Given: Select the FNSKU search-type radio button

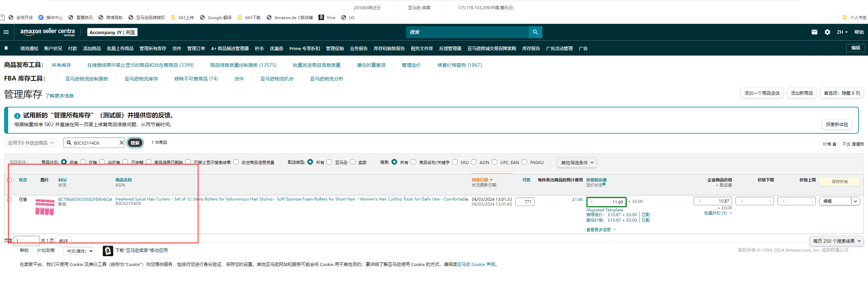Looking at the screenshot, I should coord(524,162).
